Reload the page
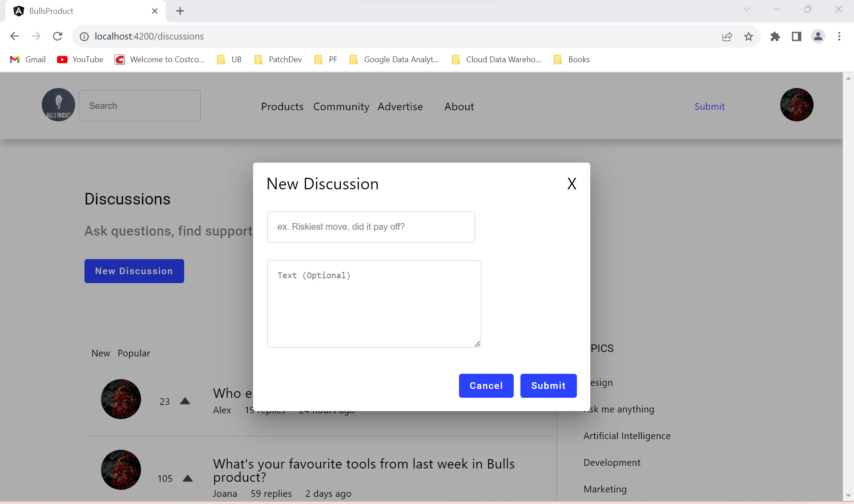 coord(57,36)
